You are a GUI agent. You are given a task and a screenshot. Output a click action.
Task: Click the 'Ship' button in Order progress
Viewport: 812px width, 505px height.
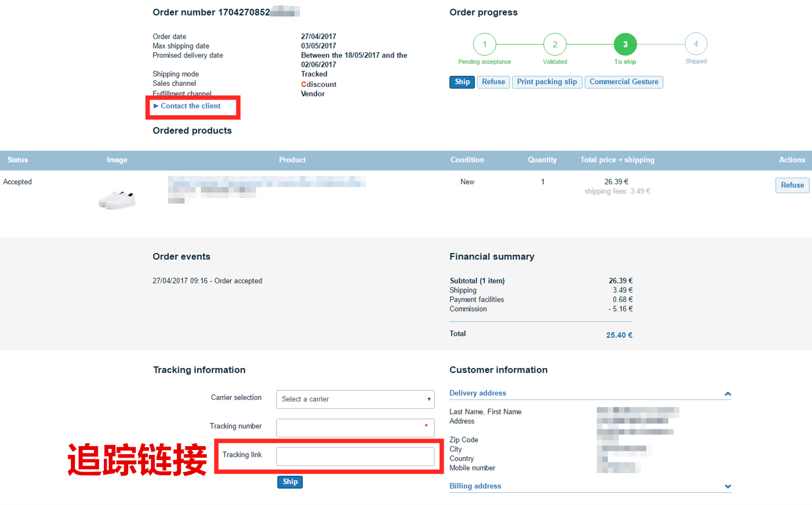click(x=462, y=81)
